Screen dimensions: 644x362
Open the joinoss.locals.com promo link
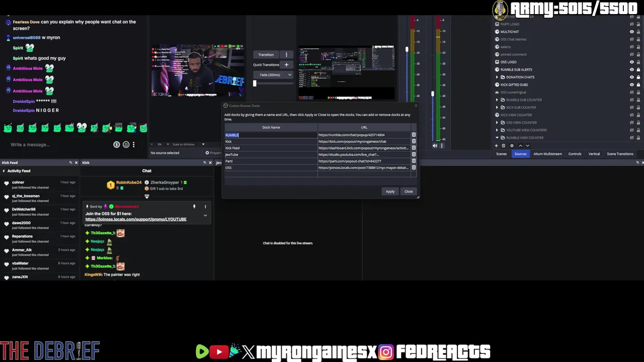click(136, 219)
